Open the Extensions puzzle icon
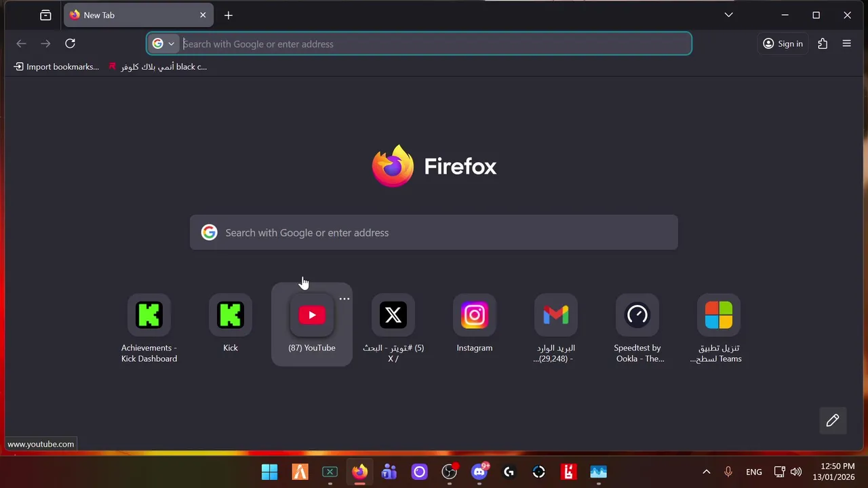Viewport: 868px width, 488px height. click(823, 43)
